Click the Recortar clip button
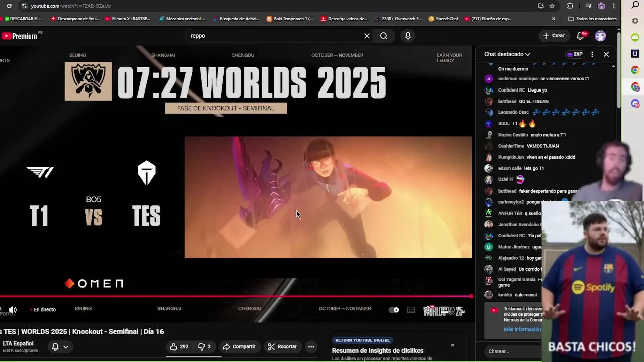Viewport: 644px width, 362px height. click(282, 346)
